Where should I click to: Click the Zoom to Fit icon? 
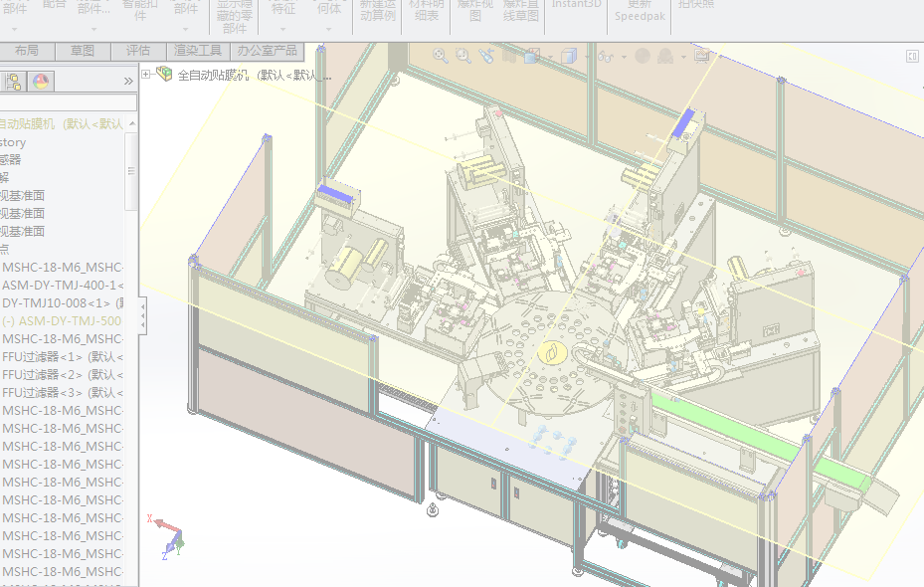[x=441, y=56]
